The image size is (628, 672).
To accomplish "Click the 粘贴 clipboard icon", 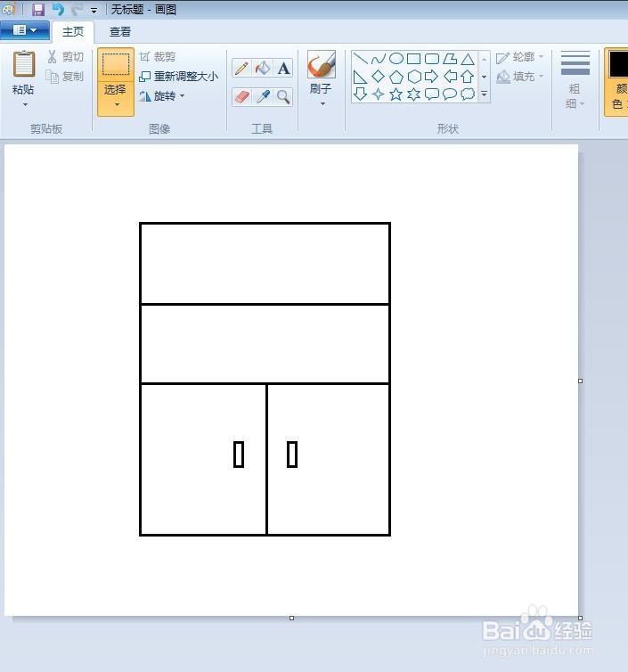I will pyautogui.click(x=23, y=64).
